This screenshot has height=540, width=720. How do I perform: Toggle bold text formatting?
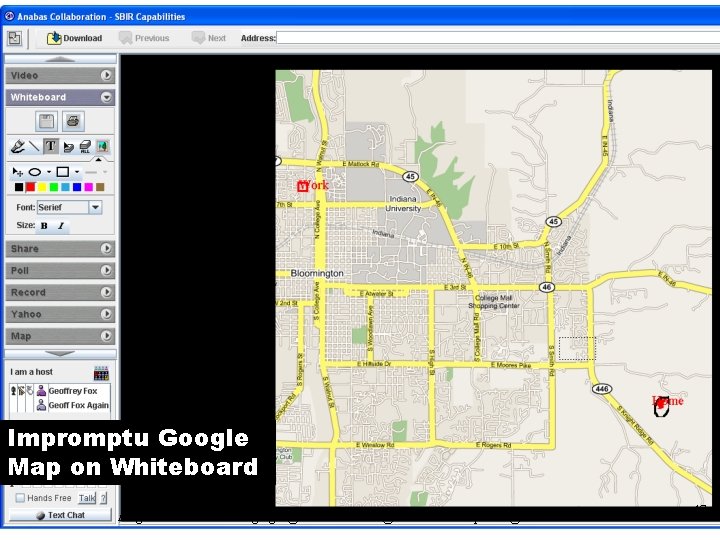44,226
